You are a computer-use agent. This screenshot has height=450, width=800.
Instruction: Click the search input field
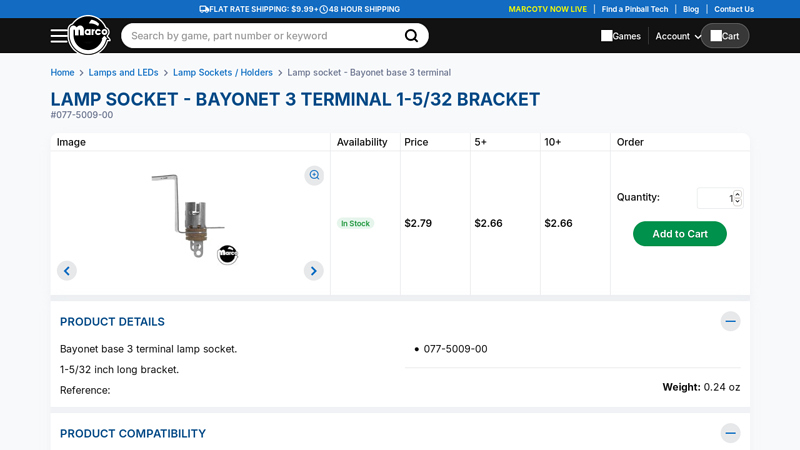[260, 36]
